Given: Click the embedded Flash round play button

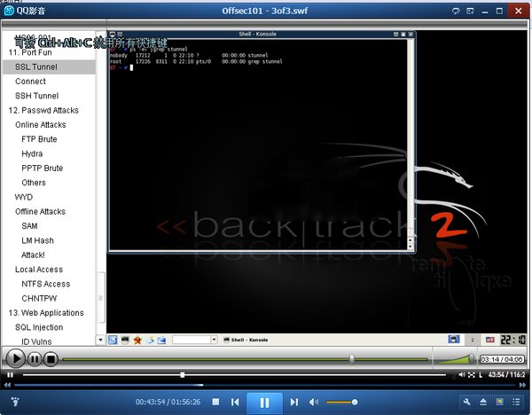Looking at the screenshot, I should (x=15, y=358).
